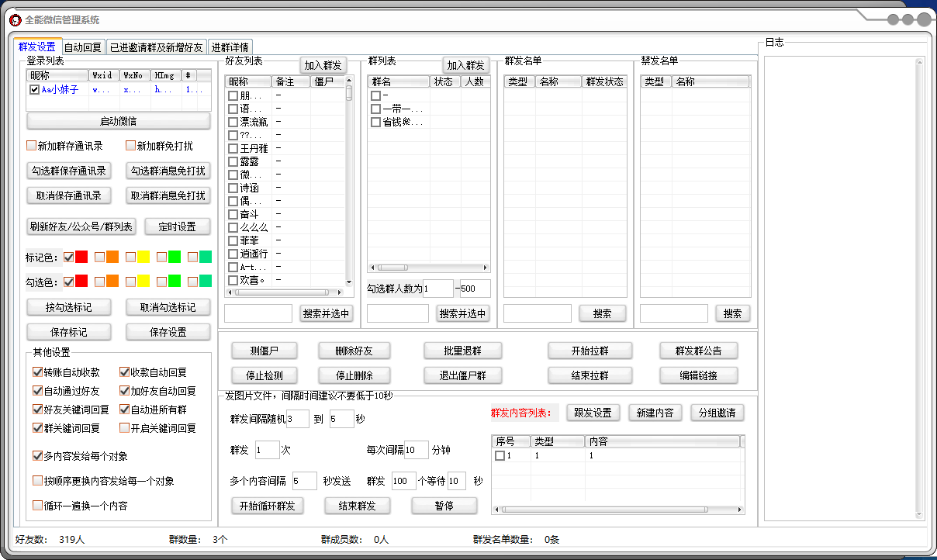Open the 进群详情 tab
This screenshot has height=560, width=937.
pyautogui.click(x=231, y=47)
